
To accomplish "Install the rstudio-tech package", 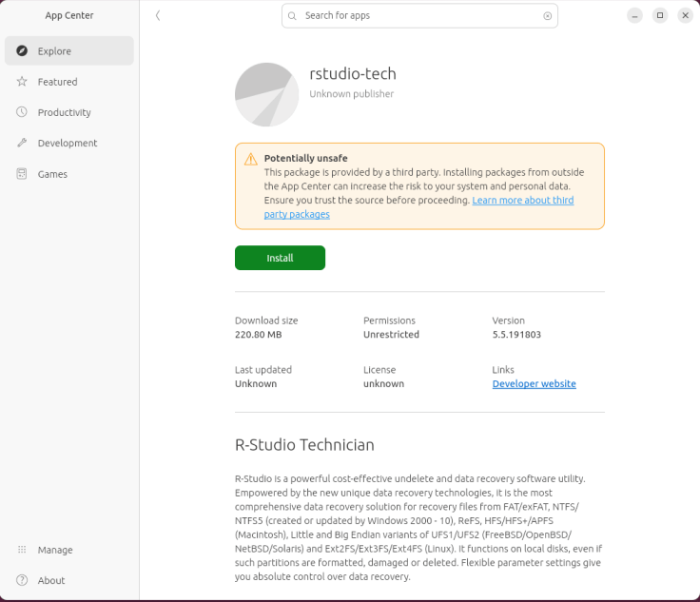I will tap(280, 258).
